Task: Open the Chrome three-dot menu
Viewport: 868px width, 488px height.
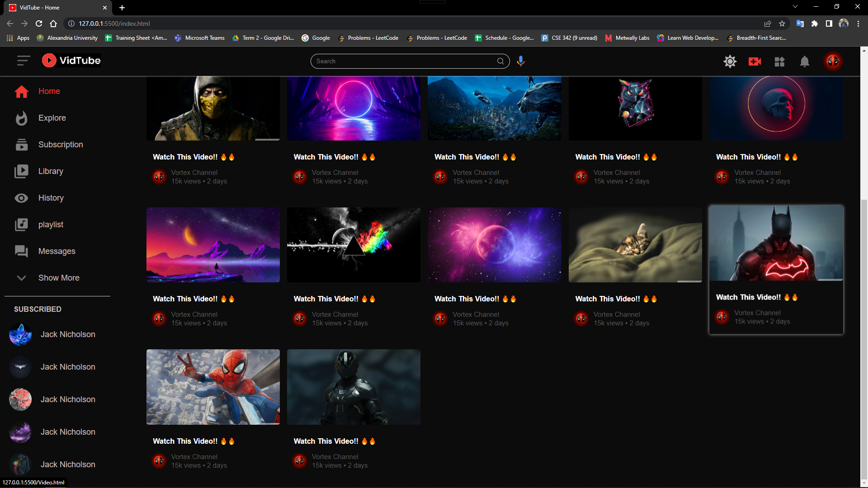Action: 858,23
